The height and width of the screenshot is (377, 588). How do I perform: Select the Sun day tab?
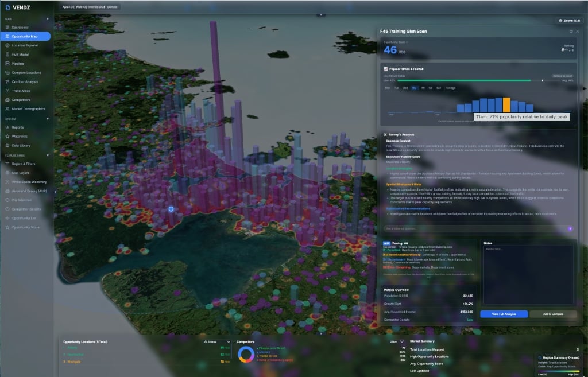pyautogui.click(x=439, y=88)
